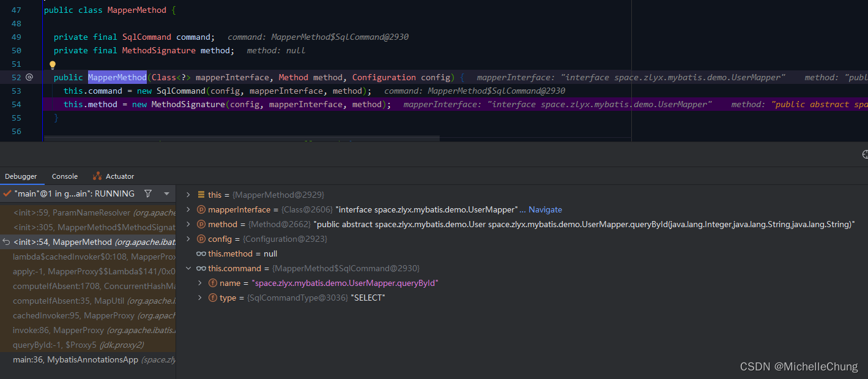The image size is (868, 379).
Task: Click the watch glasses icon beside this.method
Action: click(x=201, y=253)
